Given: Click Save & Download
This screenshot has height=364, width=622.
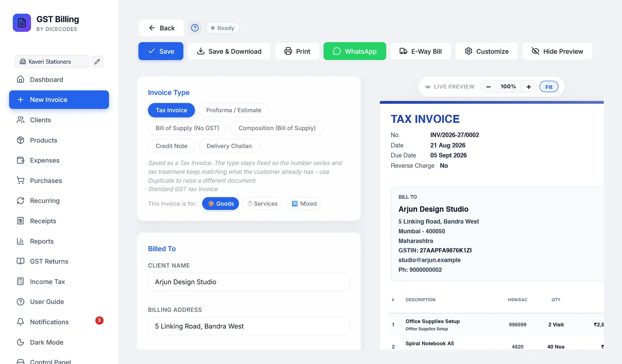Looking at the screenshot, I should point(229,51).
